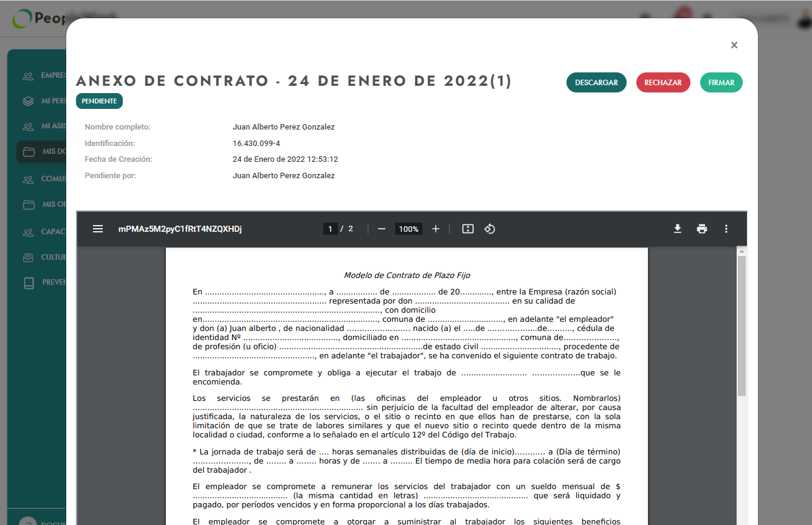Click identification number 16.430.099-4

pos(256,144)
